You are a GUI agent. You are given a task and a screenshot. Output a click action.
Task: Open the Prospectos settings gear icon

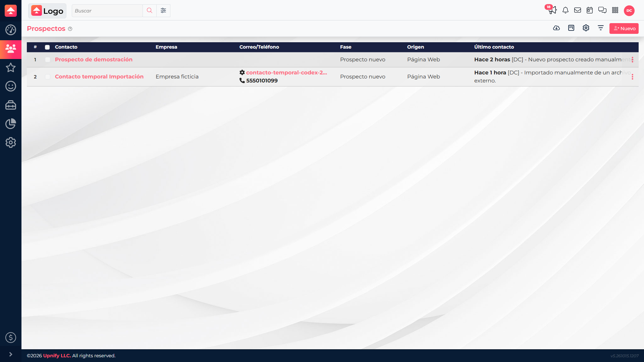click(x=586, y=28)
